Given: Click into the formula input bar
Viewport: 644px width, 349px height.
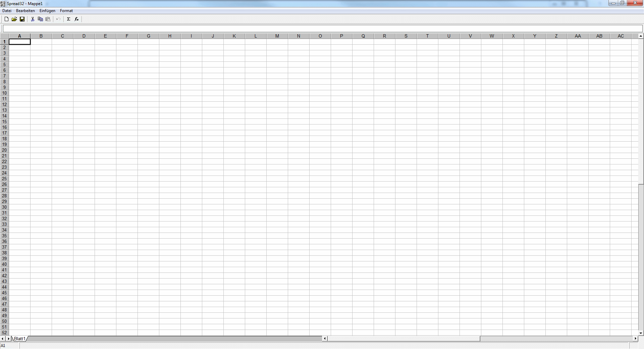Looking at the screenshot, I should click(323, 29).
